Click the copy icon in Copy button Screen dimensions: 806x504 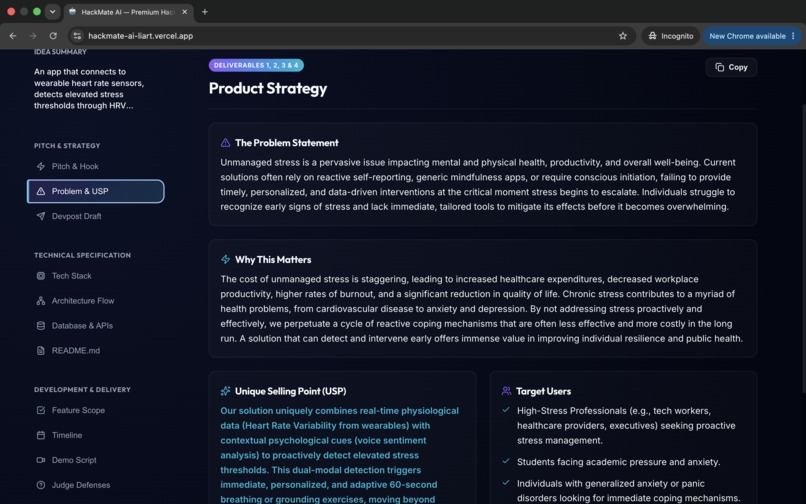(720, 67)
